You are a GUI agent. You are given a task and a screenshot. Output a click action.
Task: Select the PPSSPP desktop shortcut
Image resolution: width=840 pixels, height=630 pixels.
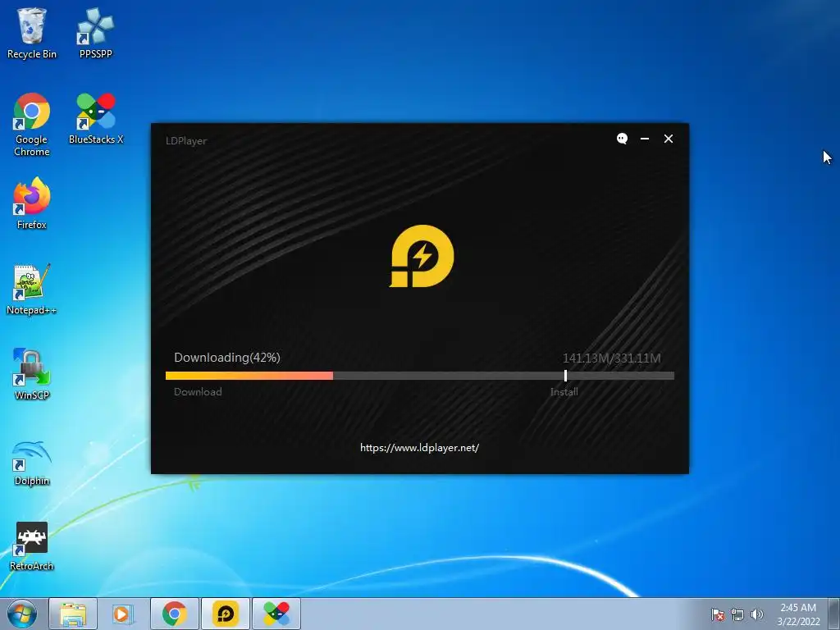pos(95,33)
